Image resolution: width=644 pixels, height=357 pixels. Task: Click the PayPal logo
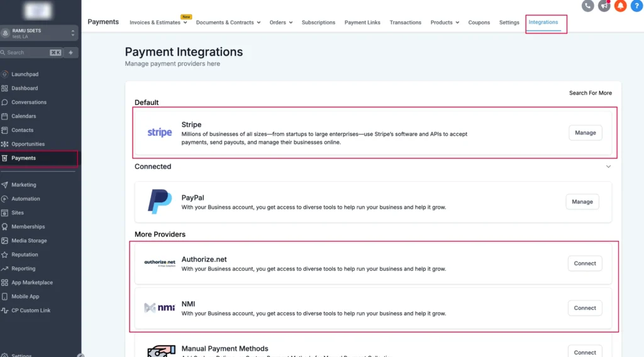click(x=159, y=202)
